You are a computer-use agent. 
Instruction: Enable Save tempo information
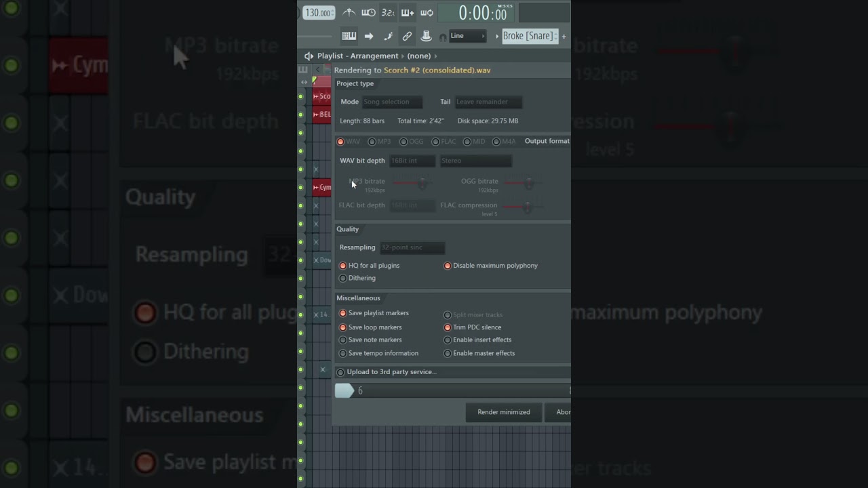pos(378,353)
